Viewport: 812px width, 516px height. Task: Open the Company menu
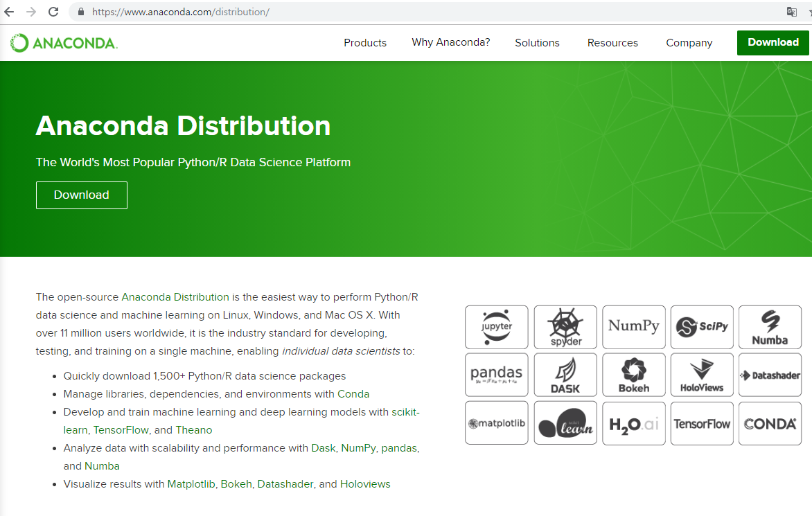[689, 43]
